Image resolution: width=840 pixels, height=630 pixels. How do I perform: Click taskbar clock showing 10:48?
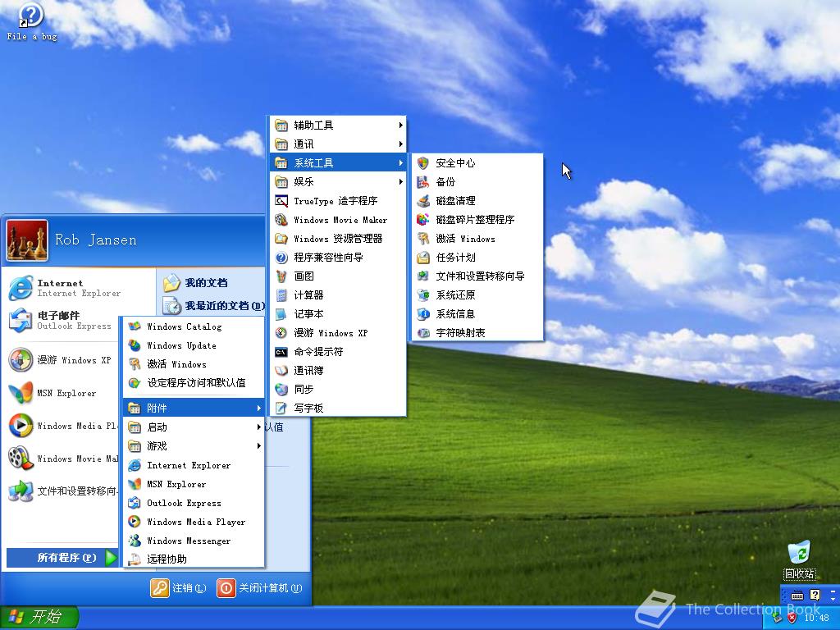(816, 618)
